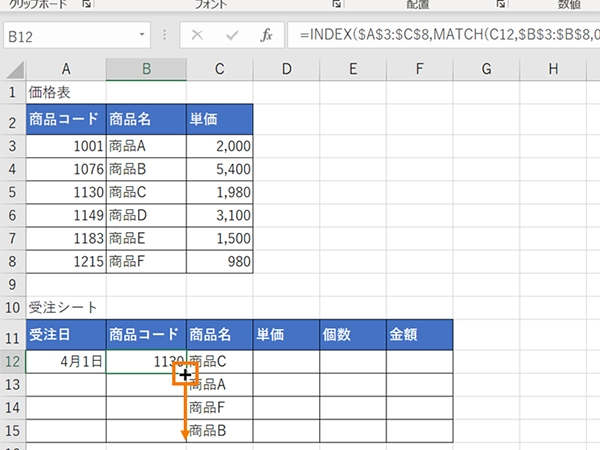Open the clipboard group dialog launcher
This screenshot has width=600, height=450.
tap(87, 4)
